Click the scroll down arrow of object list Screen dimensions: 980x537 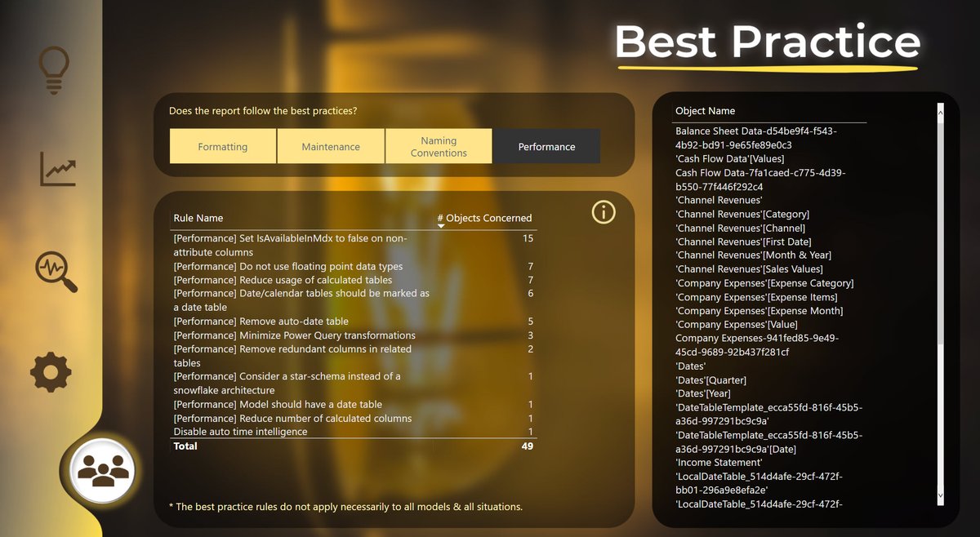[939, 495]
